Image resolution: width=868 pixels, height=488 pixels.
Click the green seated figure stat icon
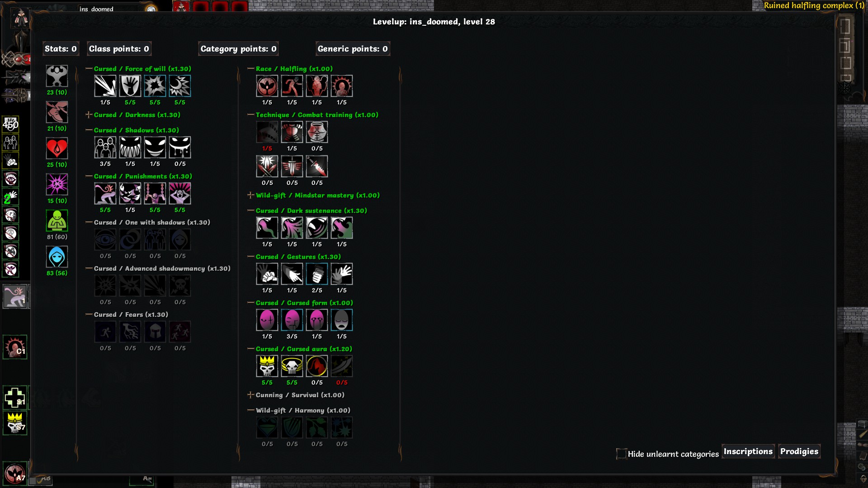click(x=57, y=221)
